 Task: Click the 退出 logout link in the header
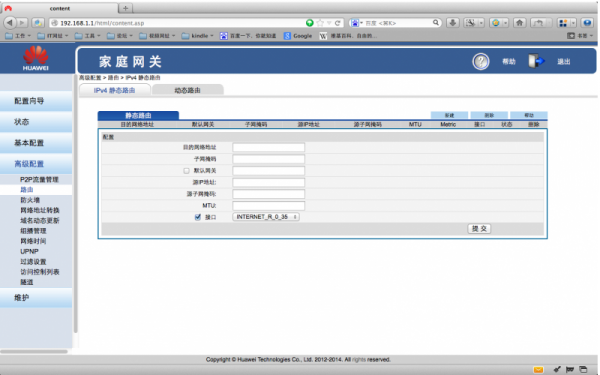(x=564, y=62)
